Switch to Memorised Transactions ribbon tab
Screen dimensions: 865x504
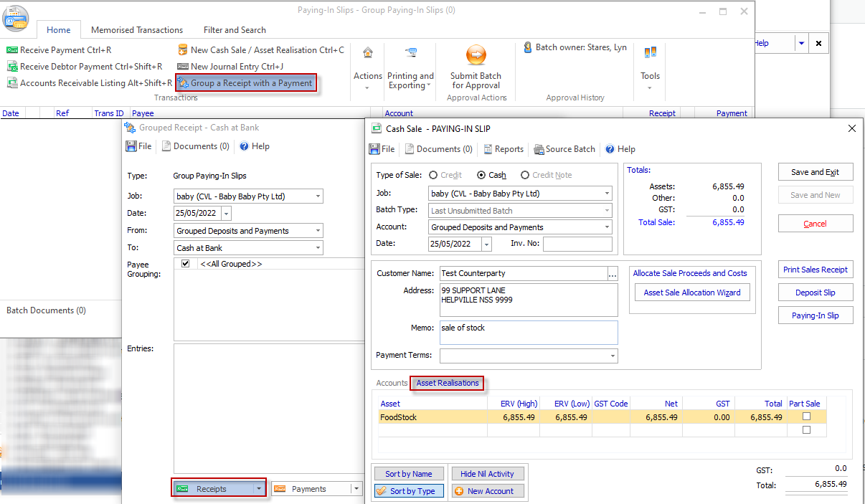[137, 30]
